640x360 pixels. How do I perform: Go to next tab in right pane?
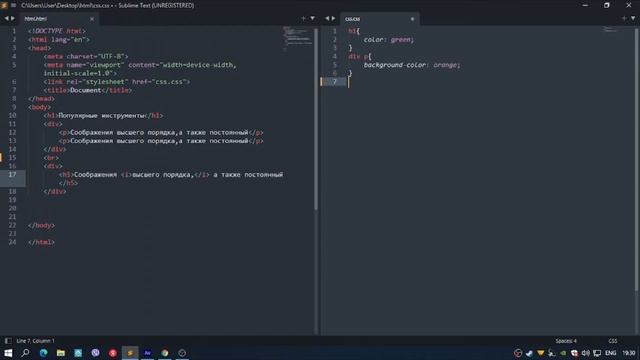333,18
